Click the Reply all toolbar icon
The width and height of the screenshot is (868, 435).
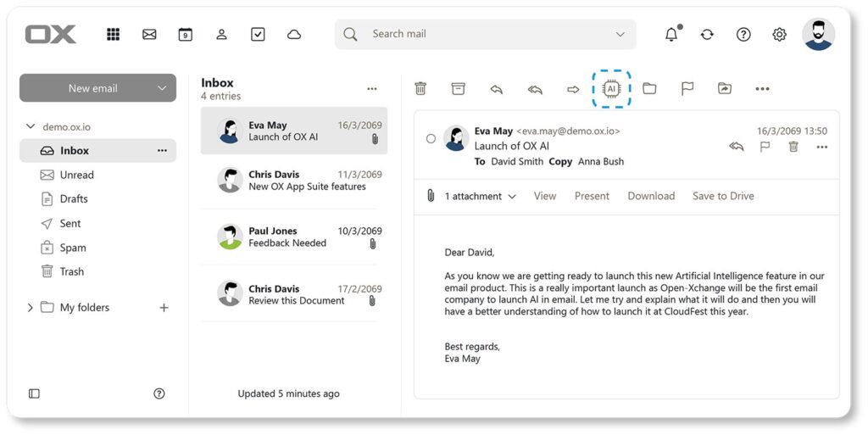click(535, 89)
